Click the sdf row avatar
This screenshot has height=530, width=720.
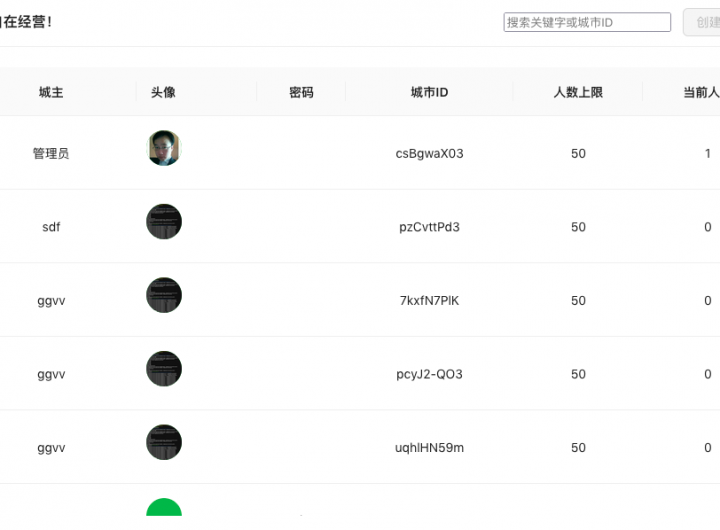(164, 222)
